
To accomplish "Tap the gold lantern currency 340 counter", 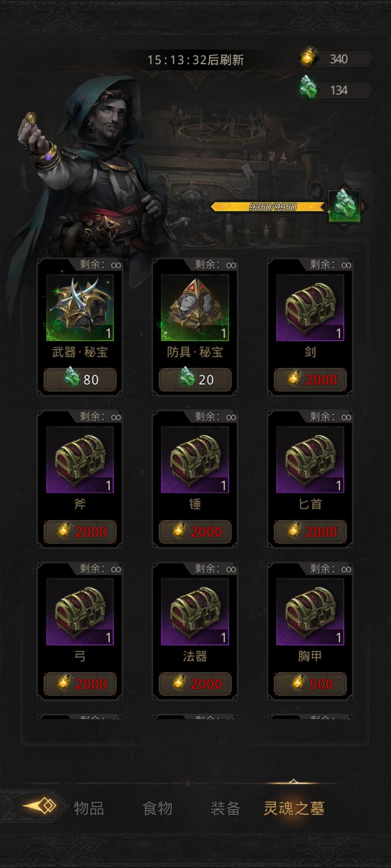I will point(335,59).
